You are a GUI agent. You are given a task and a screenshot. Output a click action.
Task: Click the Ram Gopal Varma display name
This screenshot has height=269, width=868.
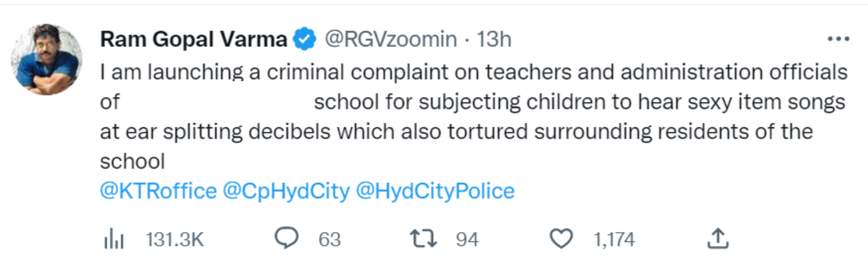pos(193,40)
